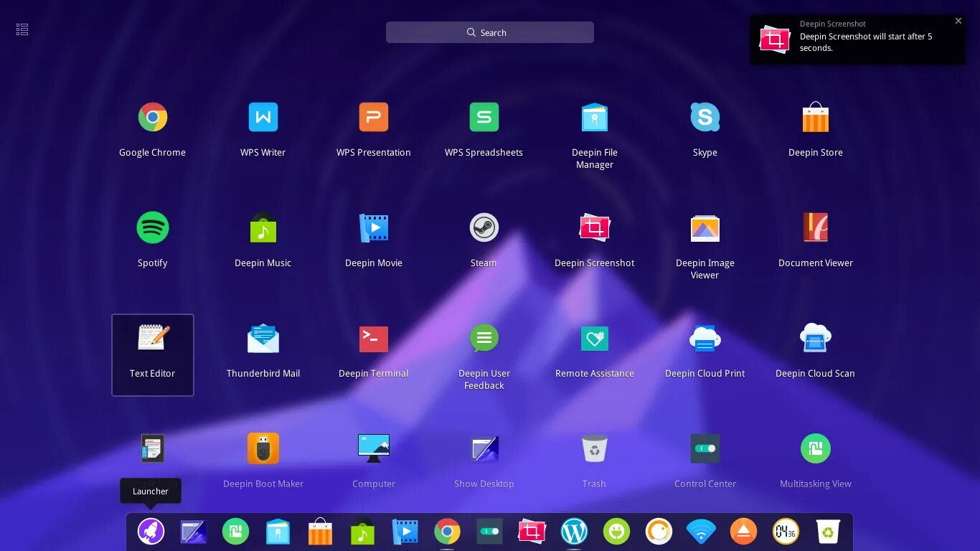980x551 pixels.
Task: Open WPS Spreadsheets
Action: [484, 117]
